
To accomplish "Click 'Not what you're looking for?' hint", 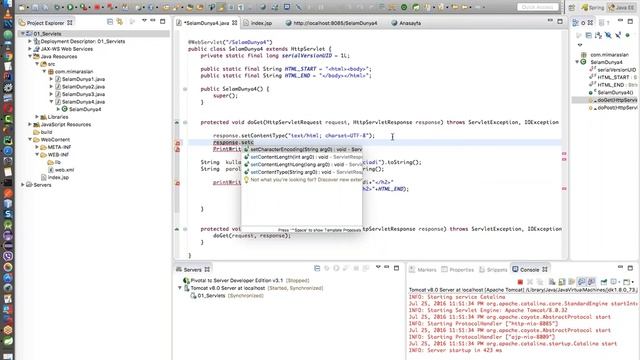I will pyautogui.click(x=302, y=180).
